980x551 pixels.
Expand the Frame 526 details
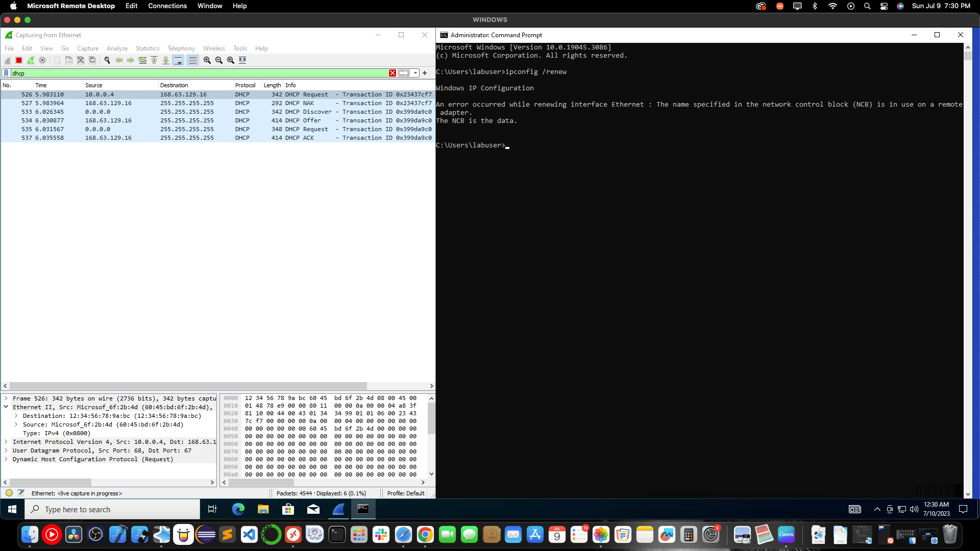(6, 398)
